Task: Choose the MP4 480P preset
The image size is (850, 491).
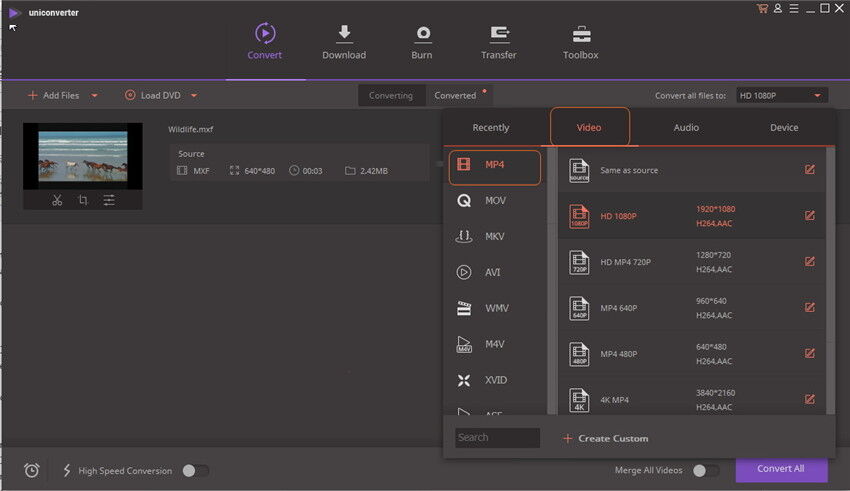Action: tap(691, 354)
